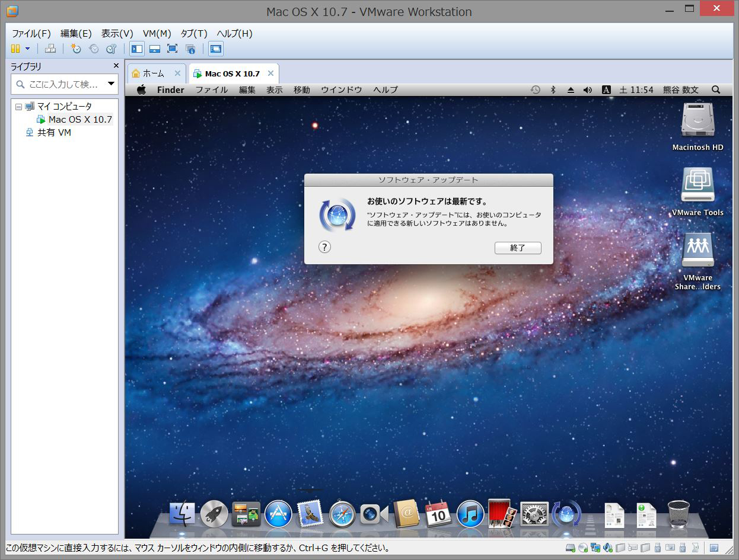
Task: Open Address Book from the Dock
Action: pos(406,514)
